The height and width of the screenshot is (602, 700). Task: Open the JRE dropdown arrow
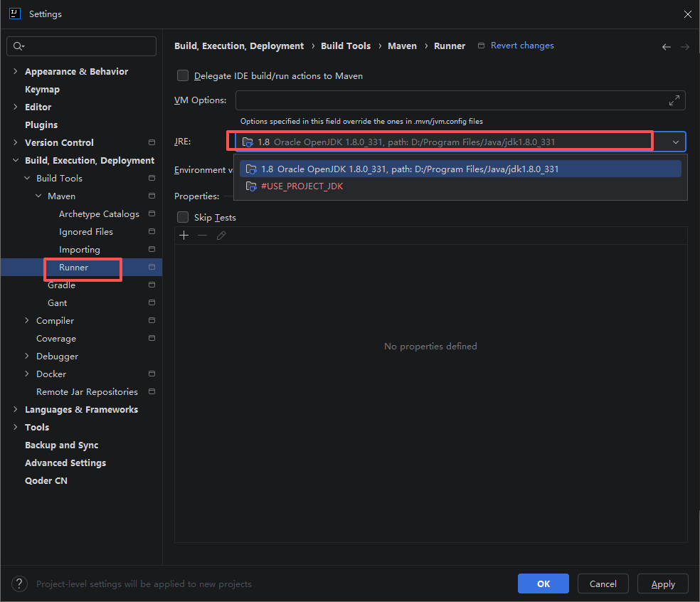(675, 142)
